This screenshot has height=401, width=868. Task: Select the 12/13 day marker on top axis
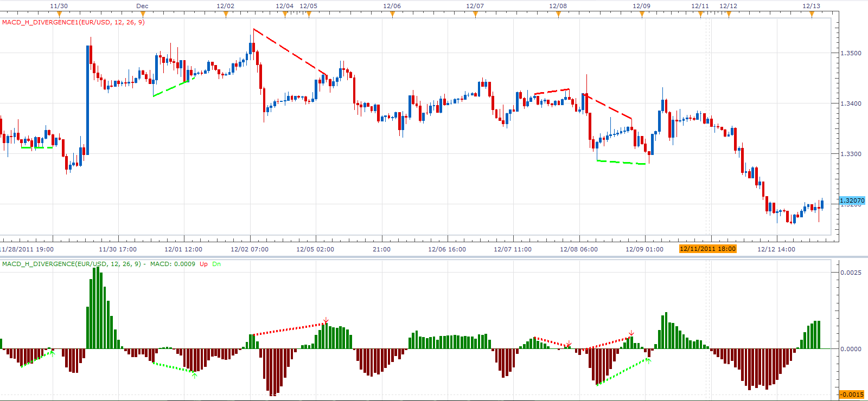coord(812,6)
